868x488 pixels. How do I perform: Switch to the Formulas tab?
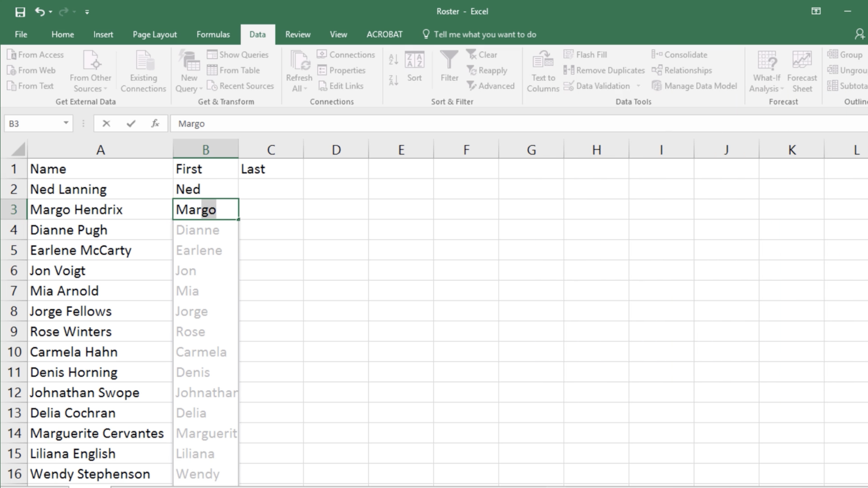pos(213,34)
